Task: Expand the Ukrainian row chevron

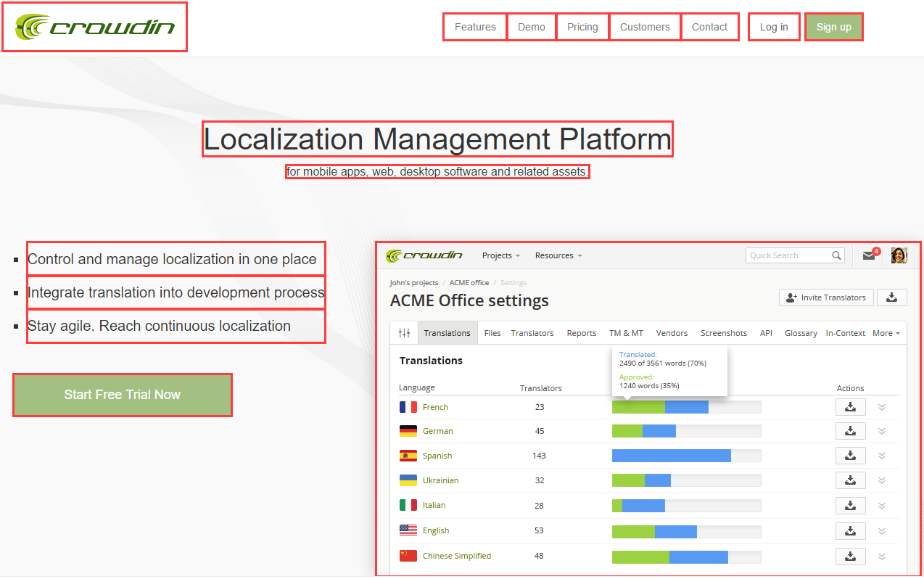Action: [882, 480]
